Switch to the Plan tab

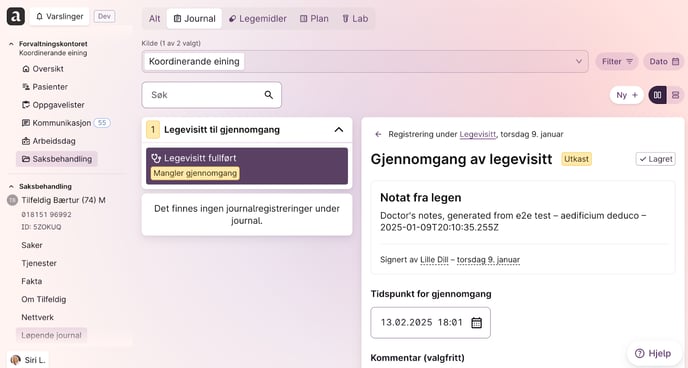click(314, 18)
